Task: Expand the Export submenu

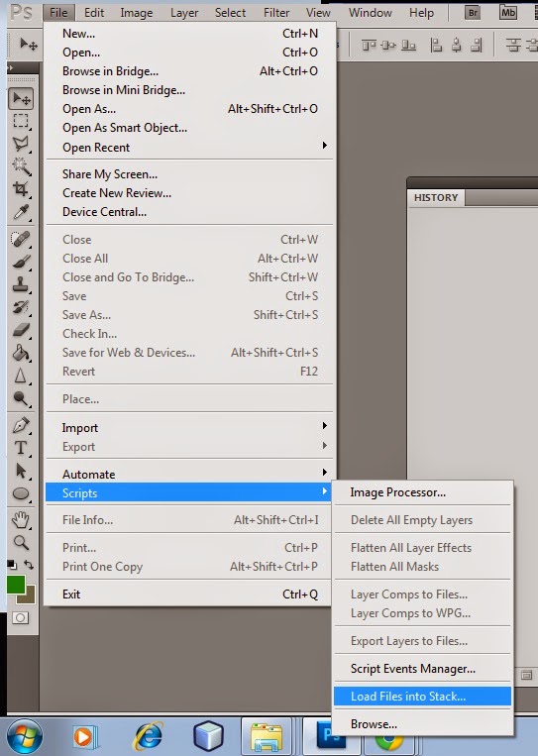Action: point(189,447)
